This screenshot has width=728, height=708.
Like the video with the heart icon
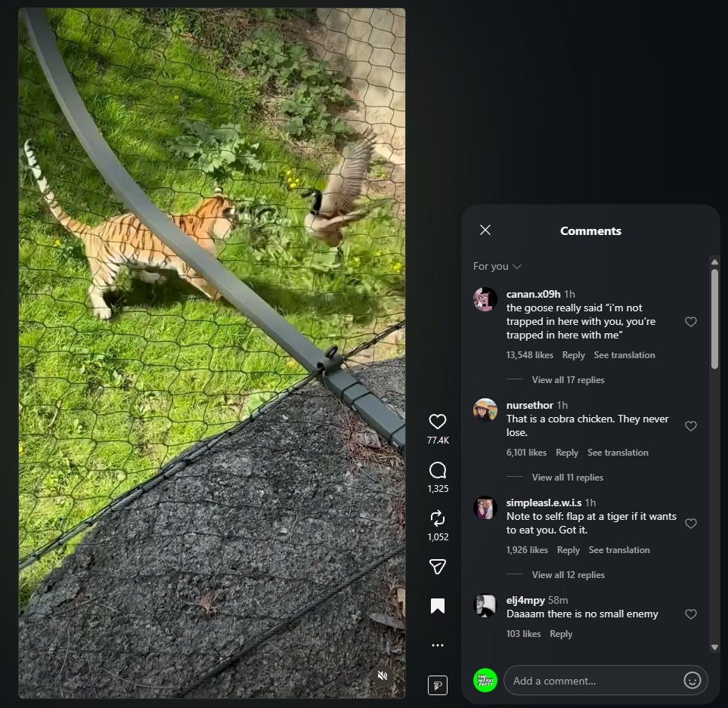[x=438, y=422]
